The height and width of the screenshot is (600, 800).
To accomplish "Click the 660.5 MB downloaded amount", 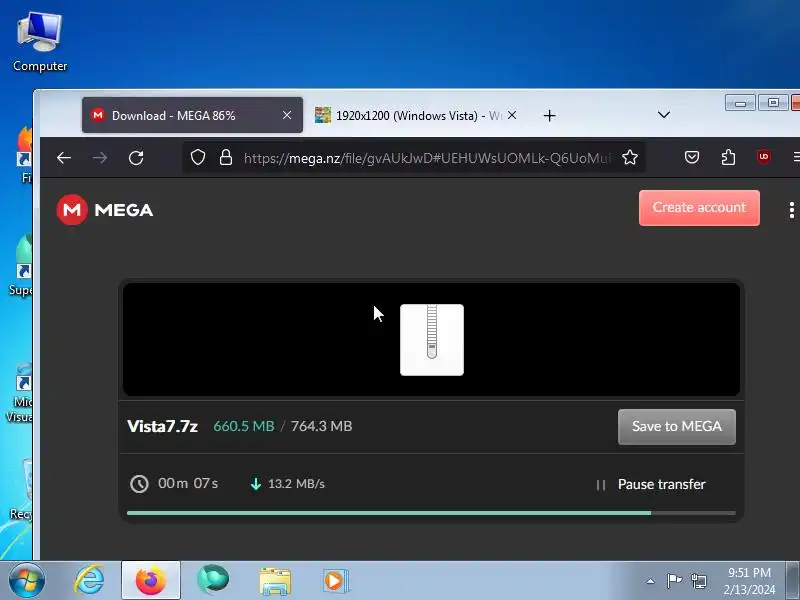I will coord(244,426).
